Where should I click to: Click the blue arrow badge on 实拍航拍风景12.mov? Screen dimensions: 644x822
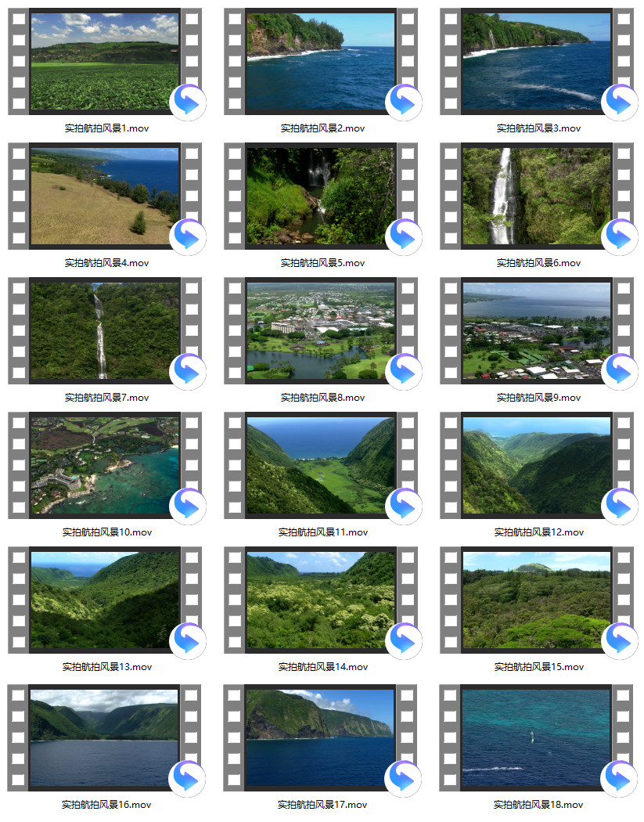coord(620,506)
